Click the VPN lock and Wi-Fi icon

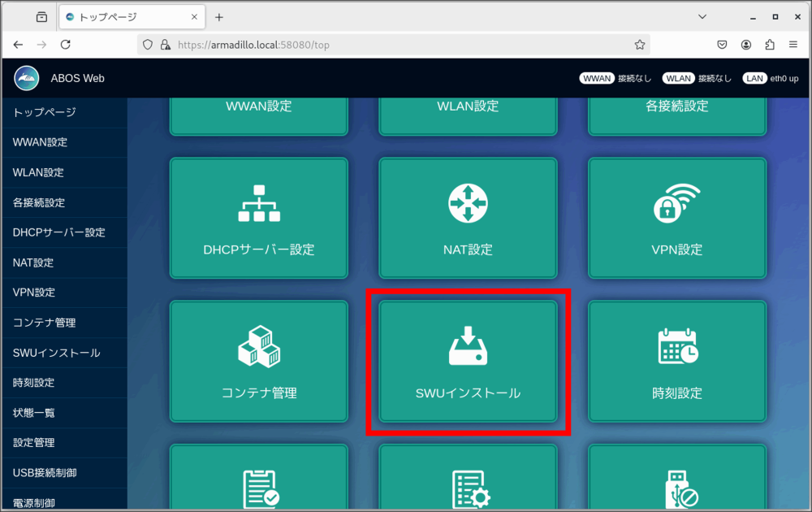(676, 204)
